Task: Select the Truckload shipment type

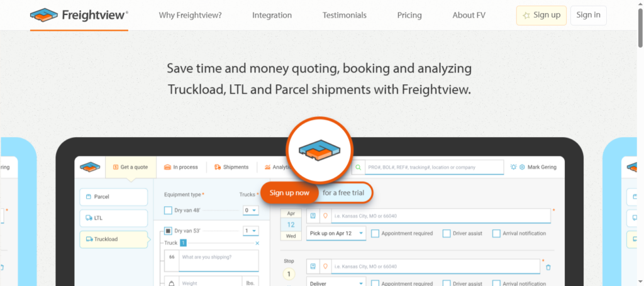Action: click(x=113, y=239)
